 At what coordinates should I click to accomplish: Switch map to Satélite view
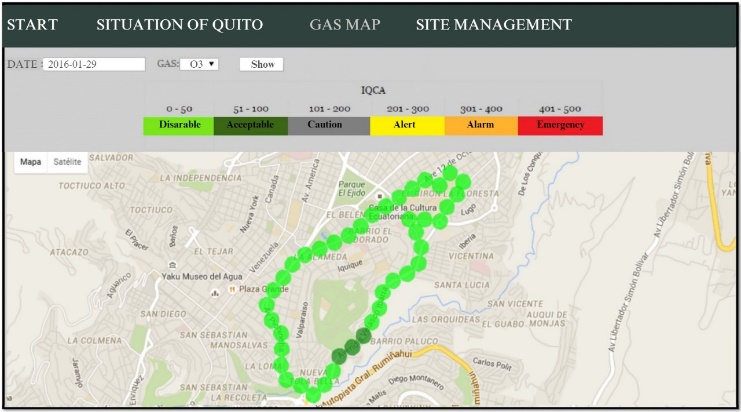(67, 162)
